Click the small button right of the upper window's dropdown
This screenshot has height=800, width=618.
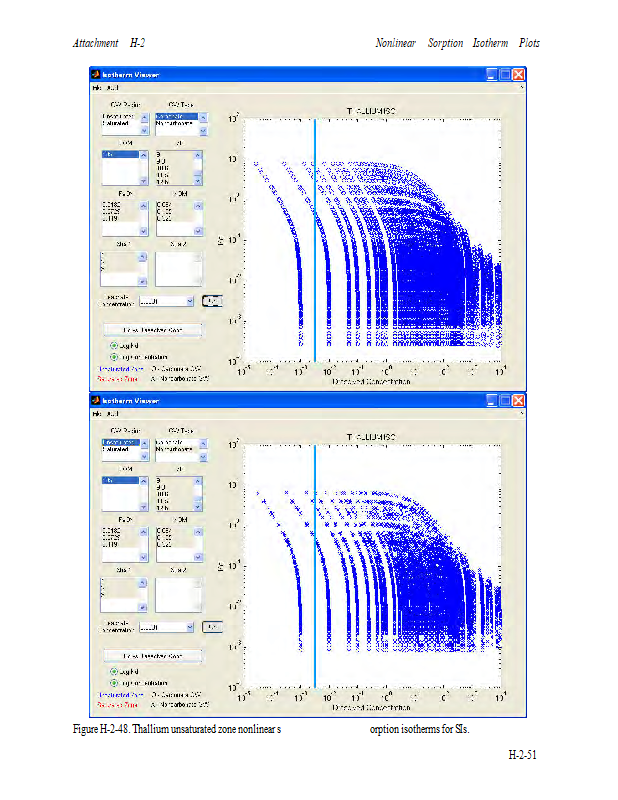click(212, 300)
